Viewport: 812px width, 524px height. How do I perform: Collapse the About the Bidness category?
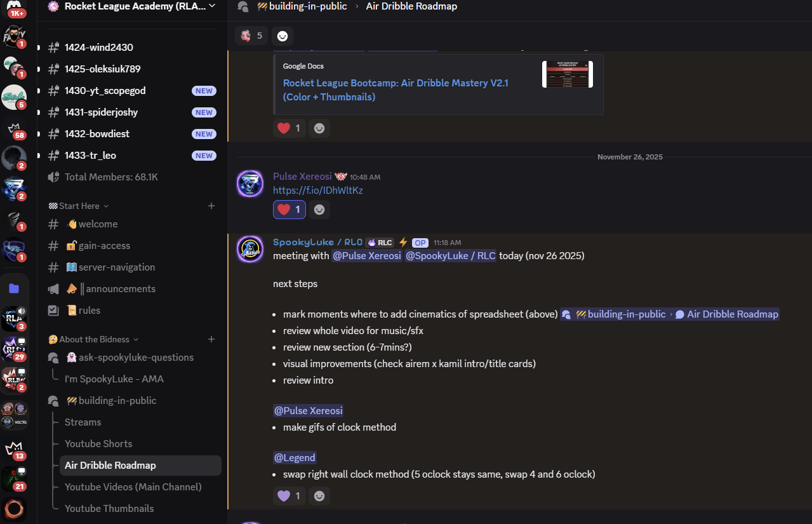pyautogui.click(x=93, y=339)
